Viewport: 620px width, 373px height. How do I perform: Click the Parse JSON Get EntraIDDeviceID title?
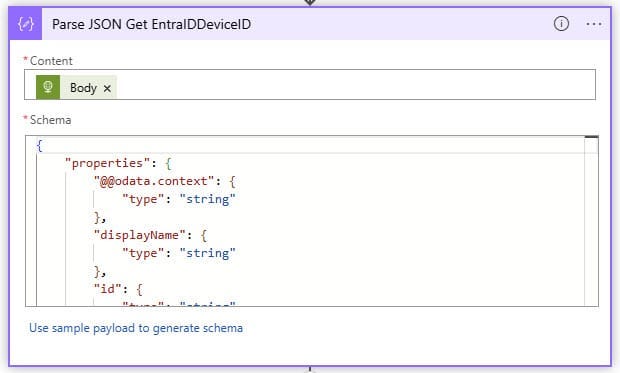[151, 24]
